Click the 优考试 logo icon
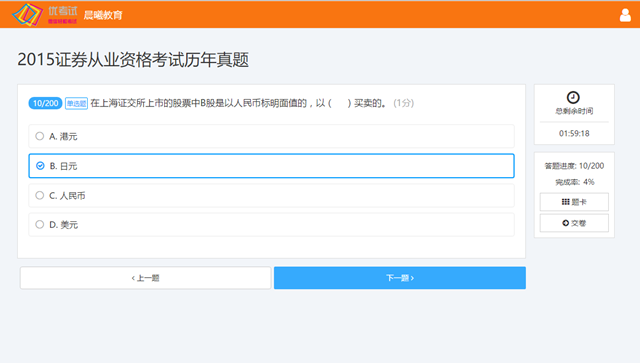Viewport: 640px width, 363px height. 28,15
